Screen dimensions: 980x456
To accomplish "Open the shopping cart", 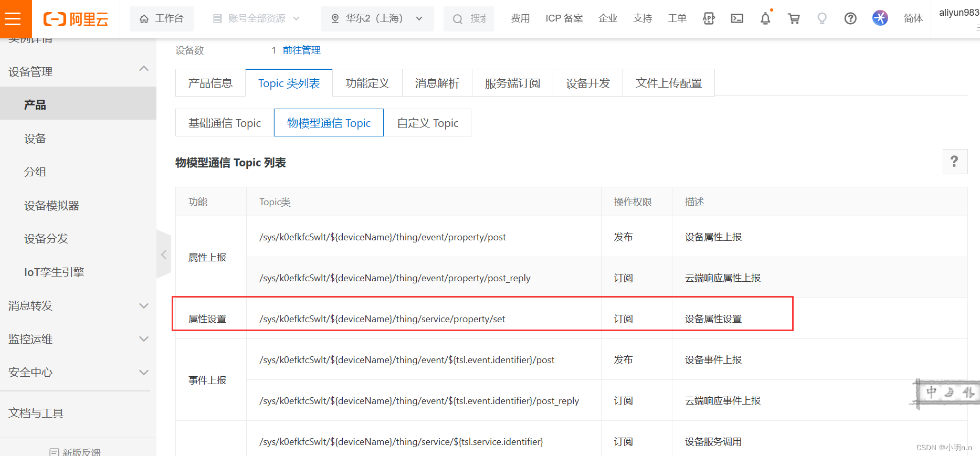I will point(794,19).
